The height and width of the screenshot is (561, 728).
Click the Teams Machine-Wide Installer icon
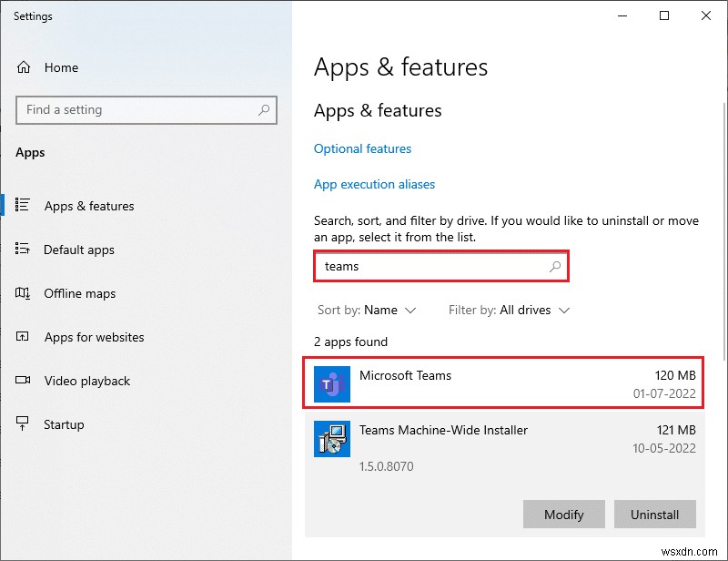click(331, 439)
